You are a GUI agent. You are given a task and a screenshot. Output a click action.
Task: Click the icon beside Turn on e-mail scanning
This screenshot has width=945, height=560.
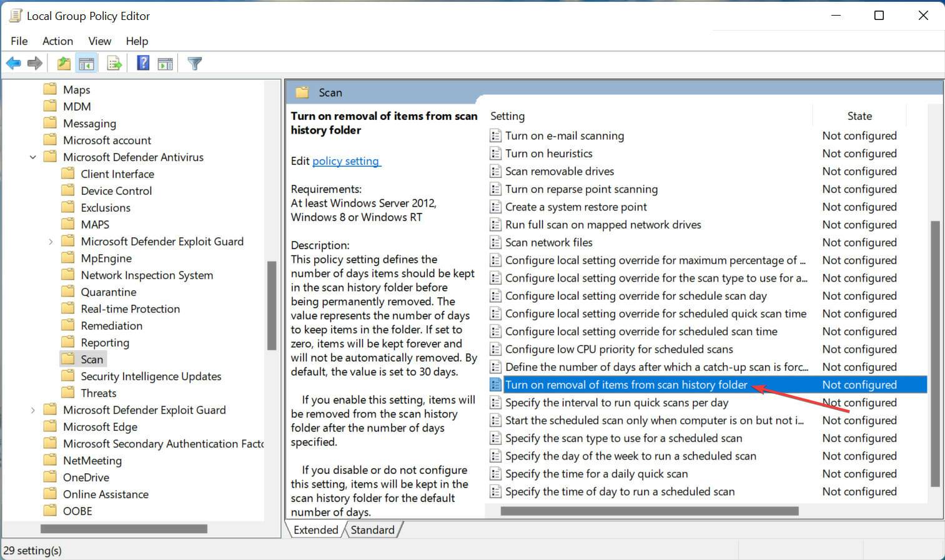tap(495, 135)
